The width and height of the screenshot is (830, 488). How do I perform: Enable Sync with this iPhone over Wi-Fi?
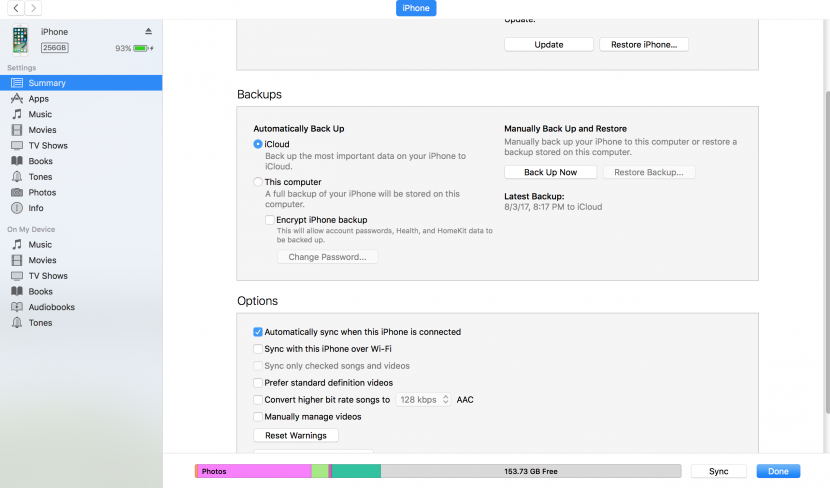point(258,349)
